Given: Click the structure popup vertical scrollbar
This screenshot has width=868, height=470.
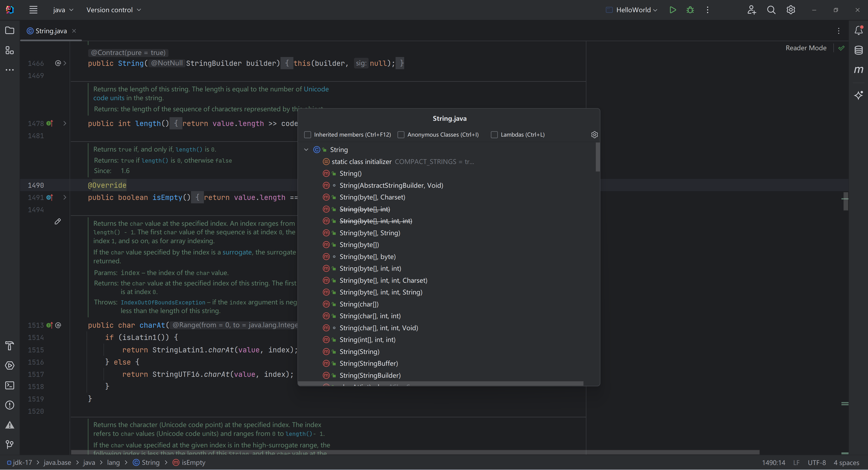Looking at the screenshot, I should (597, 157).
